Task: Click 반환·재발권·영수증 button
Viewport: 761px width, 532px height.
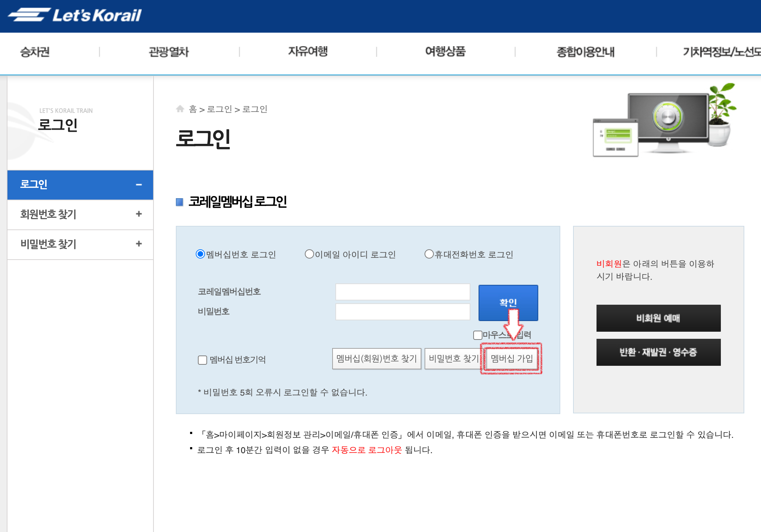Action: tap(658, 352)
